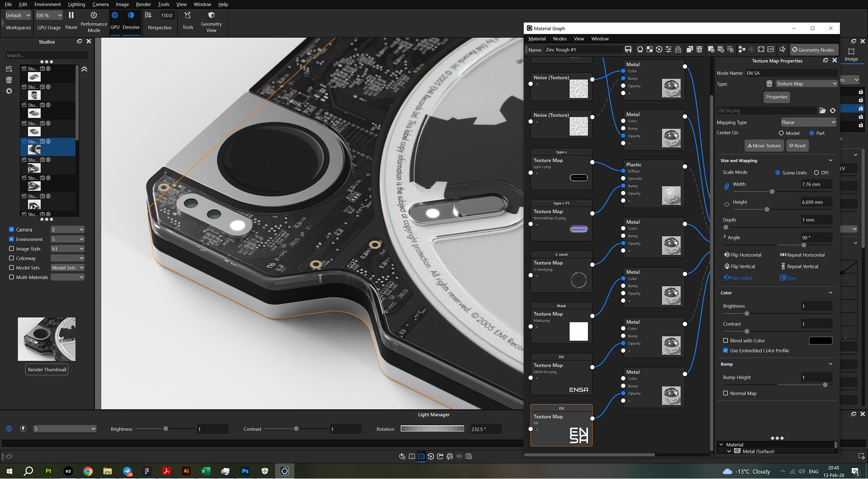Screen dimensions: 868x479
Task: Select the Model radio button for Center On
Action: coord(781,133)
